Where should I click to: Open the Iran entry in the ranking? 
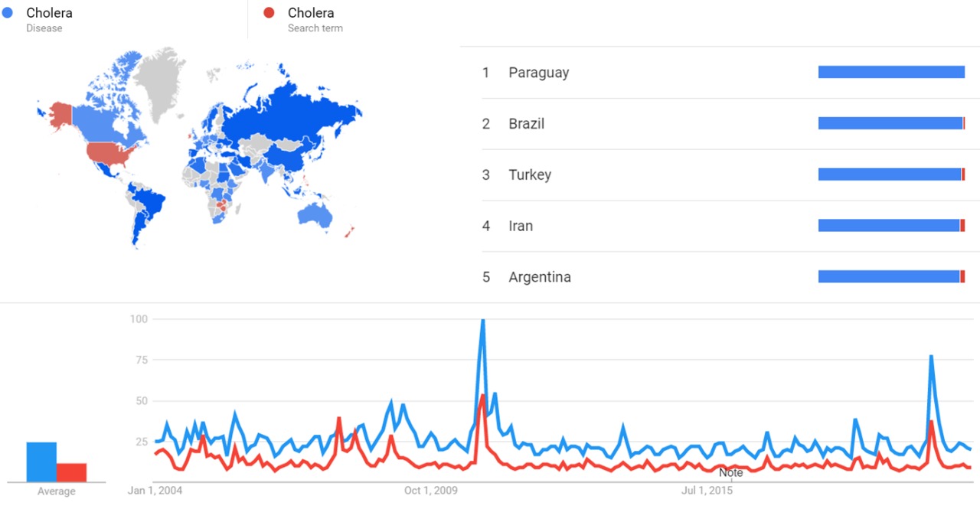point(521,226)
